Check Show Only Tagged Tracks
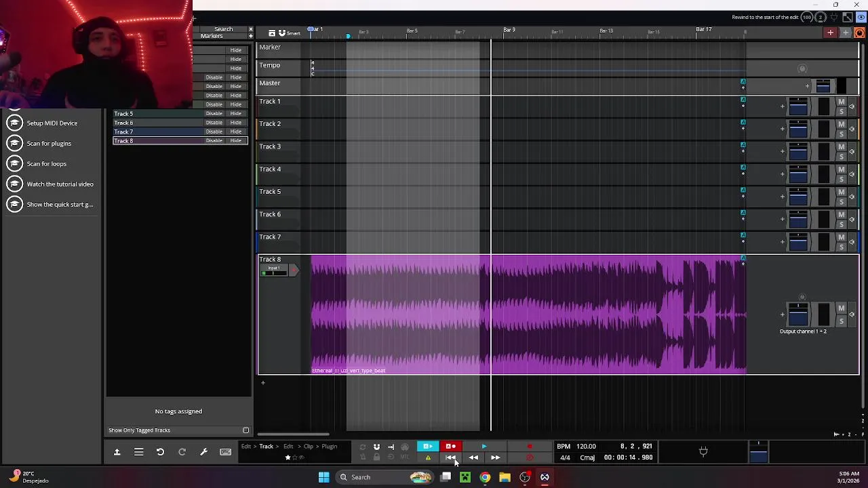 (245, 430)
